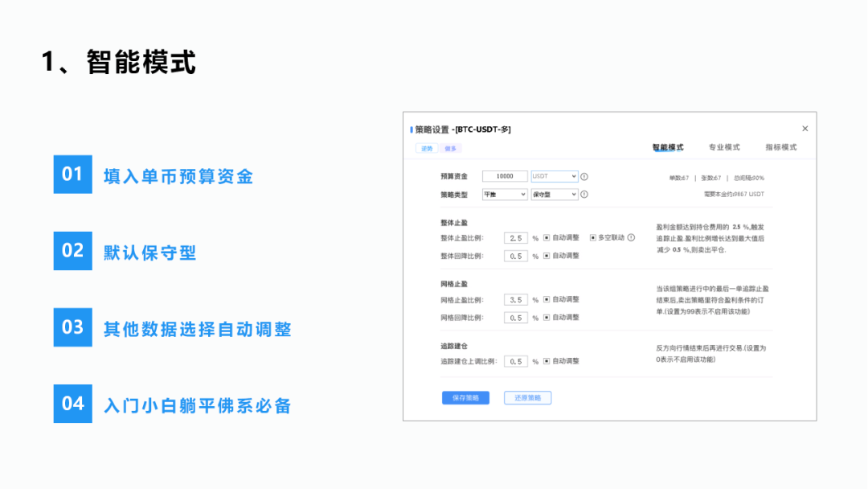Toggle 自动调整 for 追踪建仓上调比例
Screen dimensions: 868x489
[x=545, y=361]
